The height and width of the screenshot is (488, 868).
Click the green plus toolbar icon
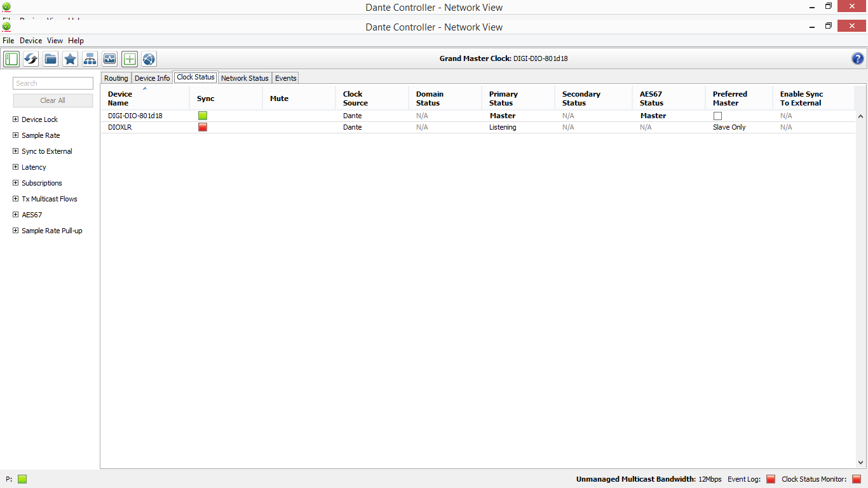(130, 59)
